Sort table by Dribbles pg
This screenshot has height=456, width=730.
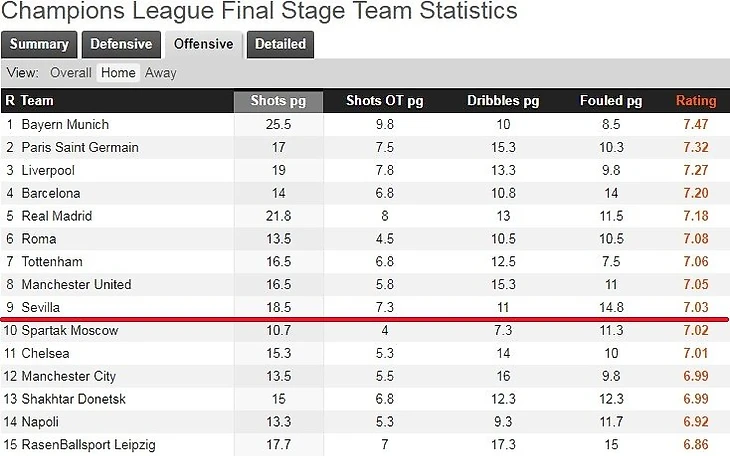point(503,101)
